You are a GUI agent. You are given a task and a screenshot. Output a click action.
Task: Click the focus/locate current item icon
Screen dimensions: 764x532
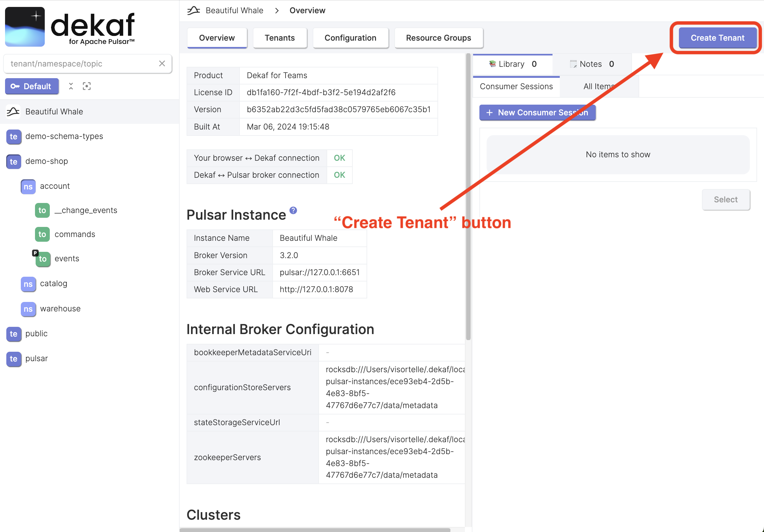tap(86, 86)
